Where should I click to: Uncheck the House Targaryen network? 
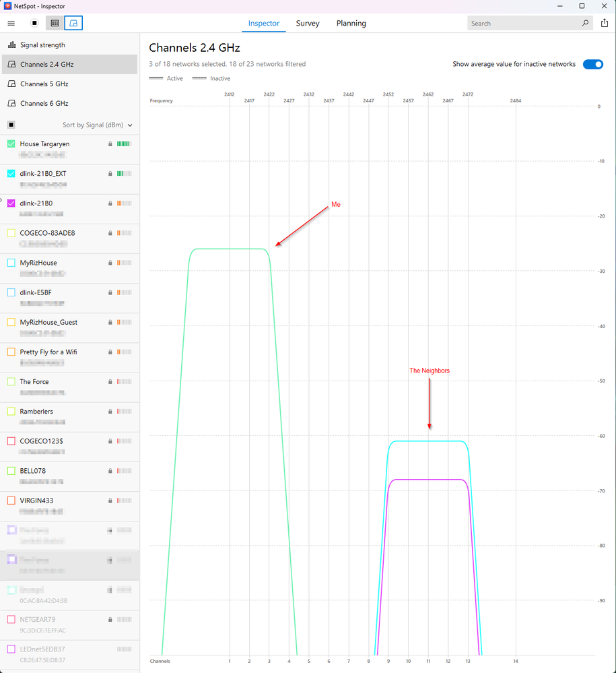10,143
